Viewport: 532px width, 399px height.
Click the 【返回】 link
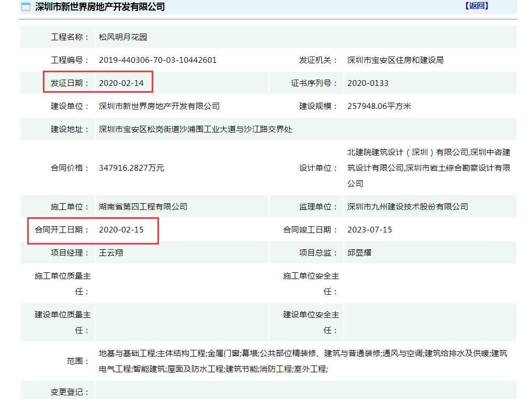(477, 6)
